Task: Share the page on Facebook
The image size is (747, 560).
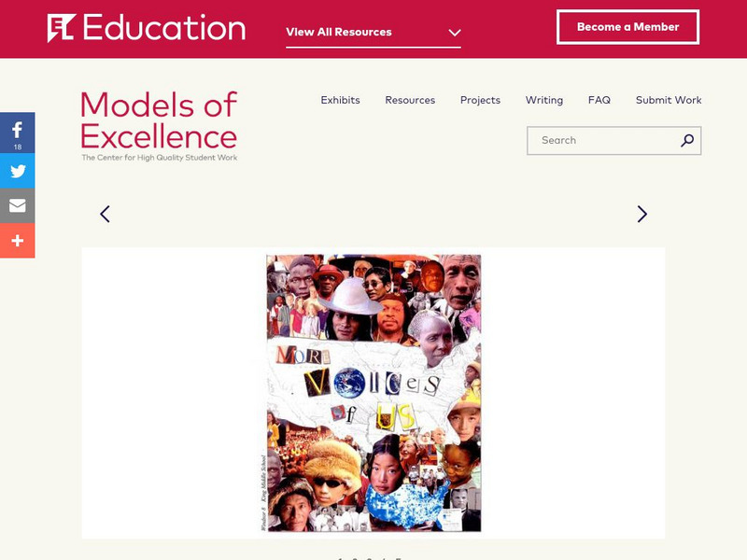Action: pos(18,133)
